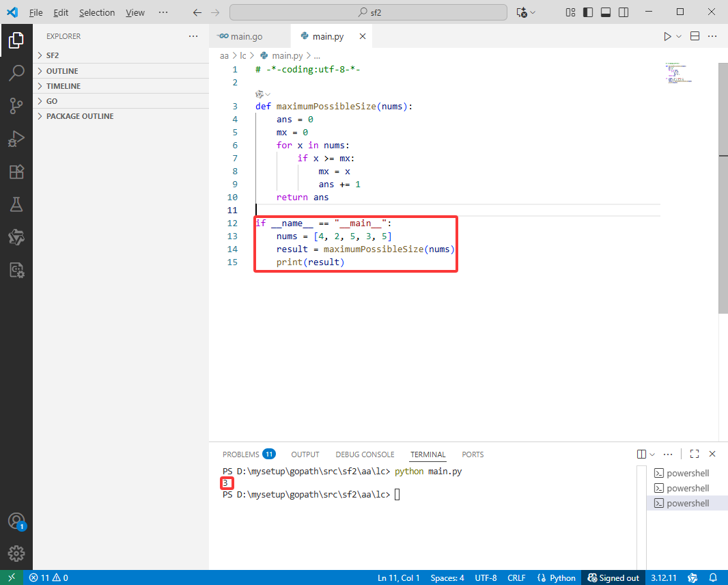
Task: Expand the GO section
Action: pos(121,101)
